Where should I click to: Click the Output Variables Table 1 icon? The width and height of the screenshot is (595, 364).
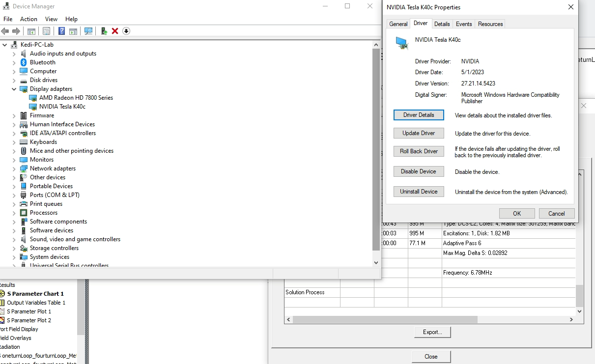coord(2,303)
